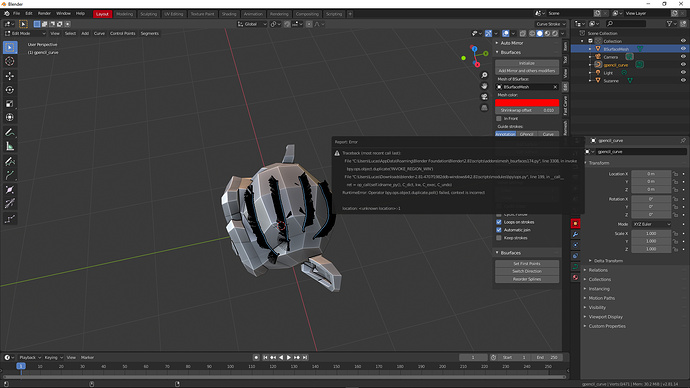The height and width of the screenshot is (388, 690).
Task: Expand Suzanne in the outliner tree
Action: click(590, 81)
